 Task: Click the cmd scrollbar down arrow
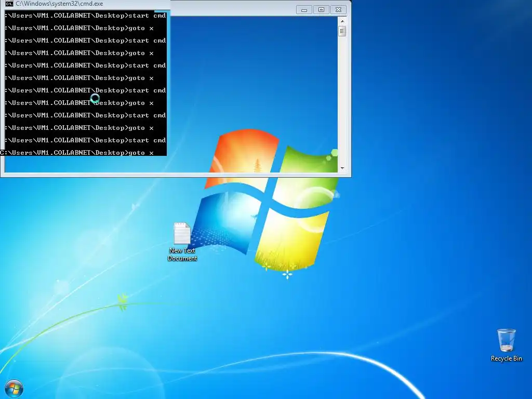(x=342, y=168)
